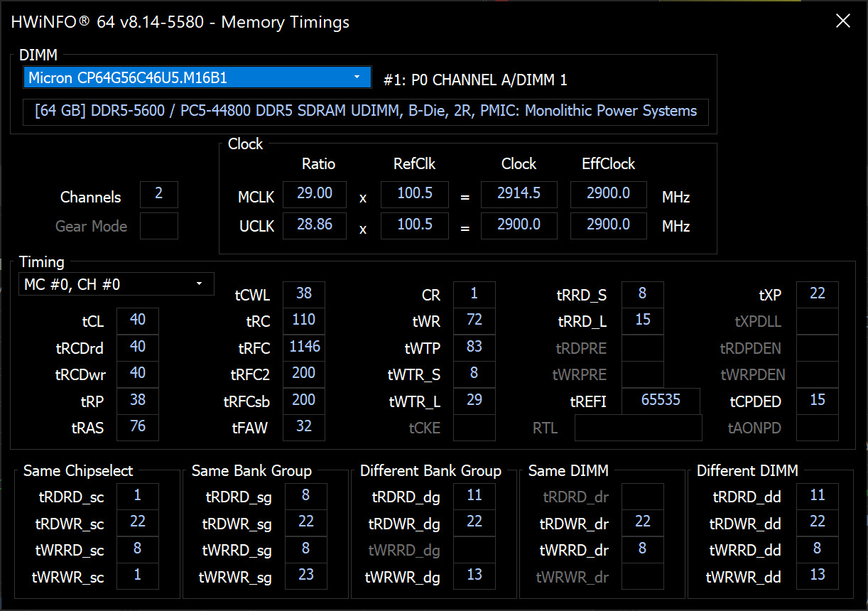
Task: Select the MCLK Clock value 2914.5
Action: 519,194
